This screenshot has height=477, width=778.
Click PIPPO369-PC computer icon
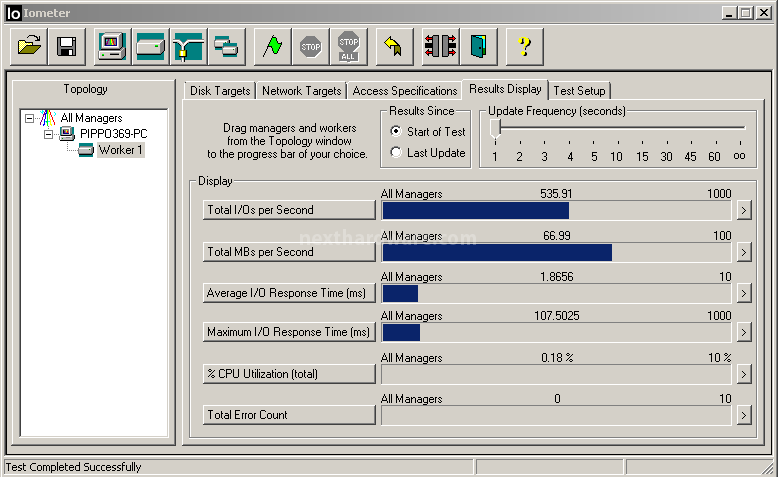(66, 134)
